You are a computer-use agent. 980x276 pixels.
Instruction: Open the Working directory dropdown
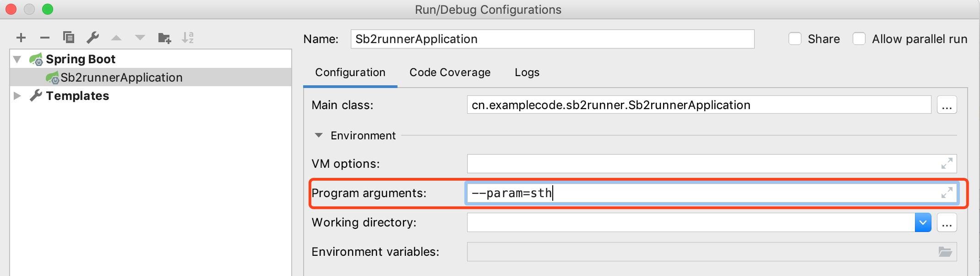923,223
